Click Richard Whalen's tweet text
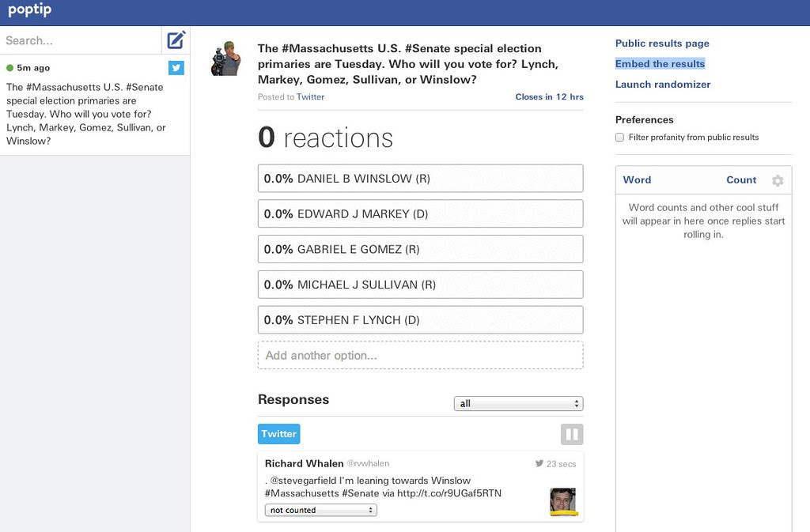 [383, 487]
